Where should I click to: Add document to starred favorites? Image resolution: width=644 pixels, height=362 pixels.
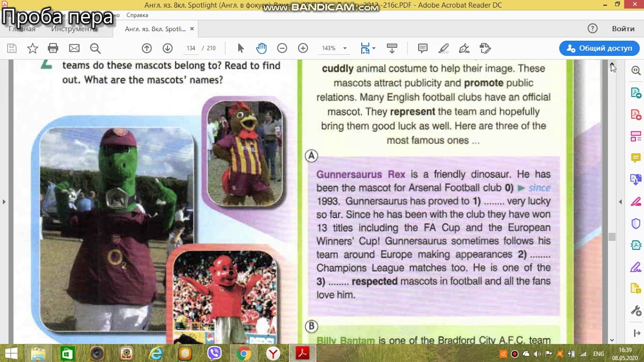pos(32,48)
